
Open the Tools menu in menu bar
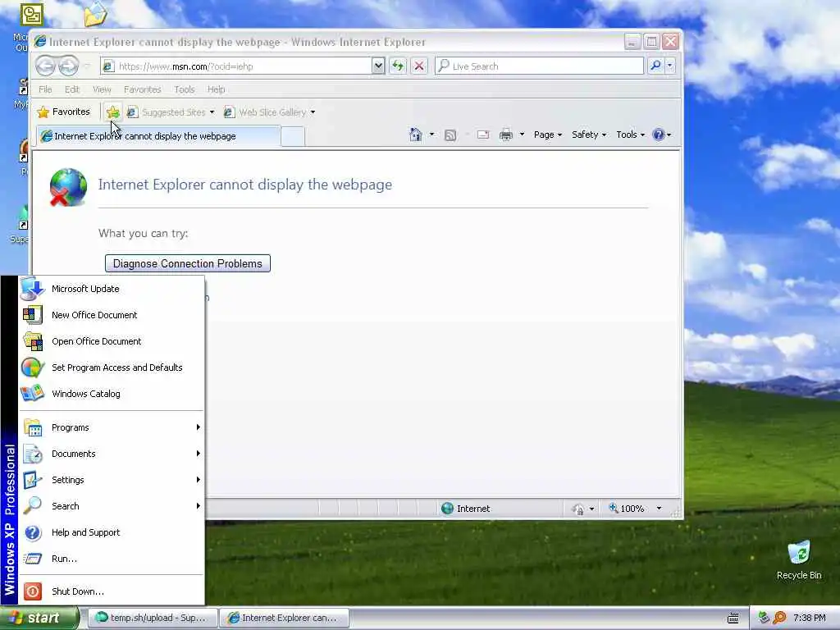point(185,89)
